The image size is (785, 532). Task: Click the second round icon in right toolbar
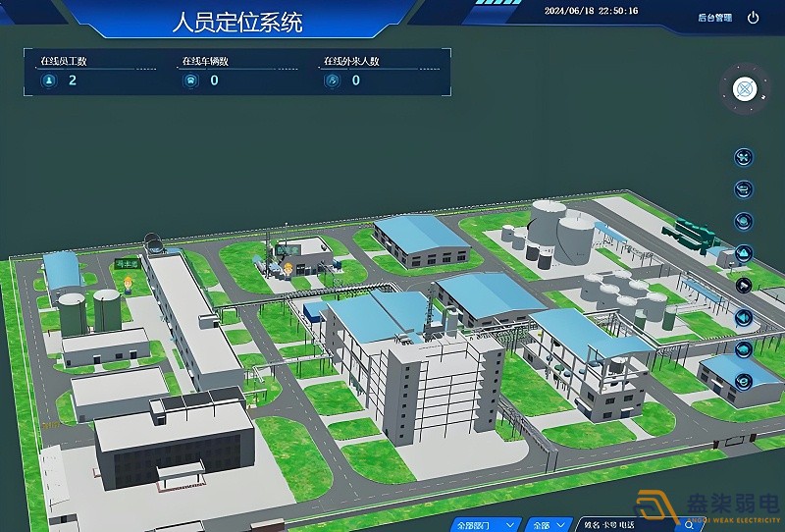pos(744,188)
